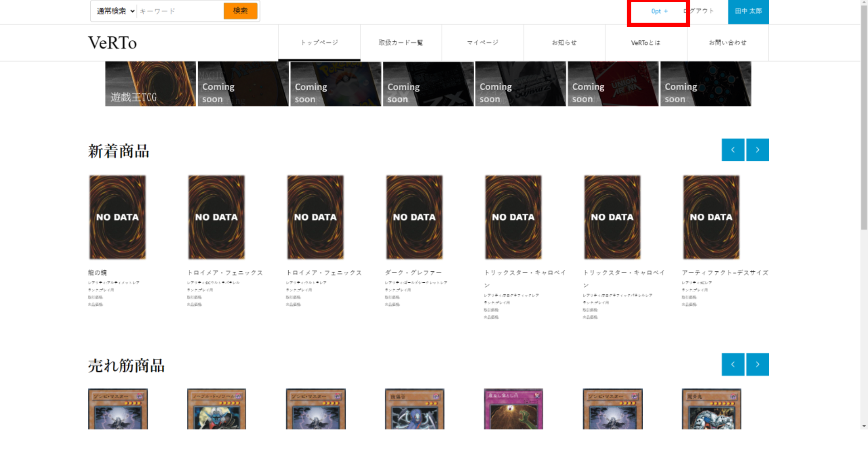Open the 0pt + points link
Screen dimensions: 868x458
[x=659, y=11]
